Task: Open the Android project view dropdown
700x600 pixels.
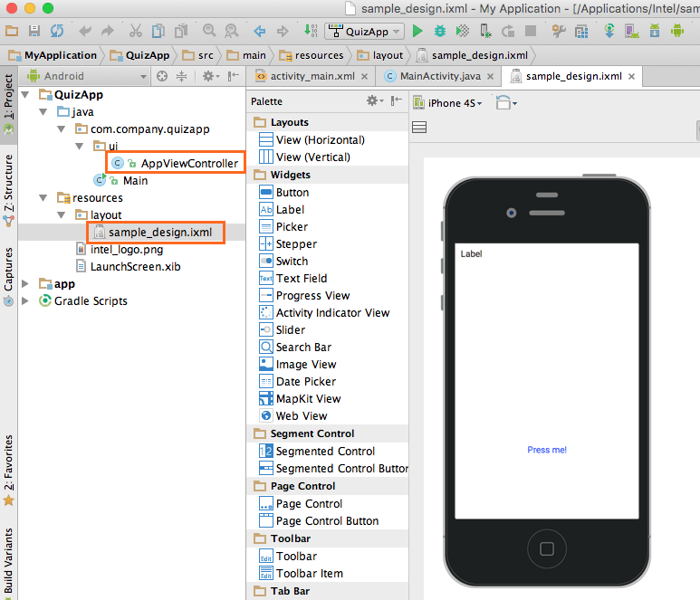Action: tap(87, 76)
